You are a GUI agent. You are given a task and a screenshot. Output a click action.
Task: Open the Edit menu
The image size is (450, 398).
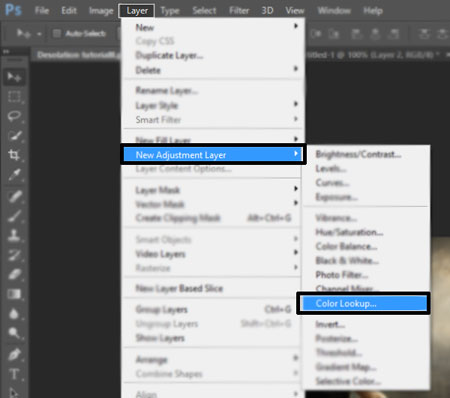pos(69,11)
